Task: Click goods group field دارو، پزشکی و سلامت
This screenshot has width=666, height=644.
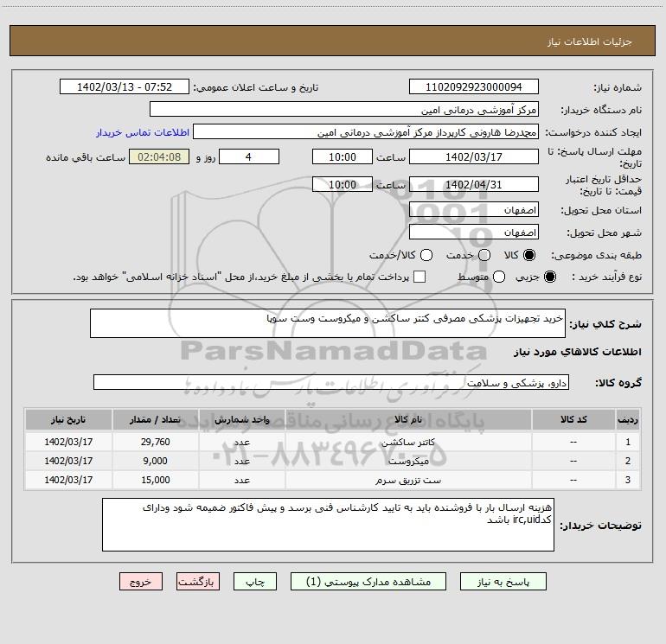Action: (x=331, y=382)
